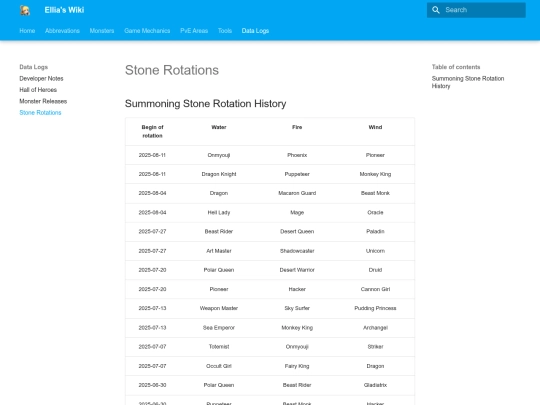
Task: Click the Wind column header
Action: (x=375, y=127)
